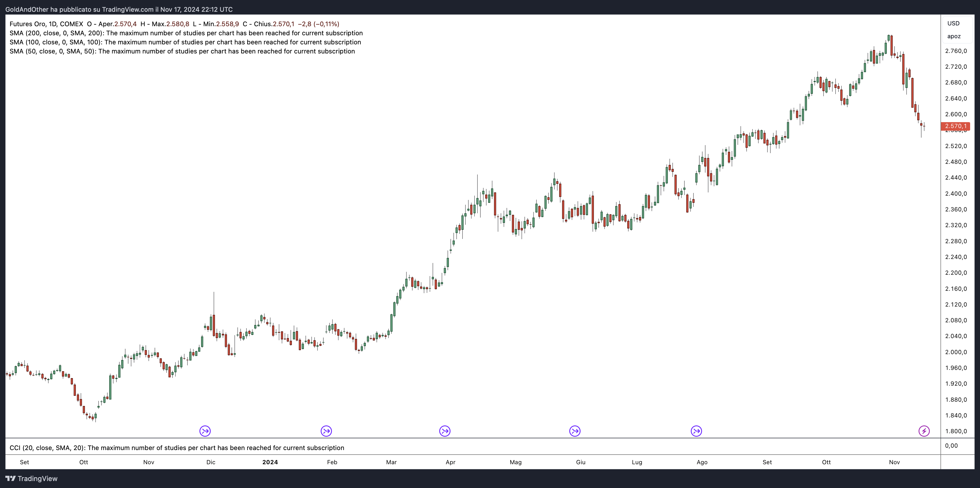The height and width of the screenshot is (488, 980).
Task: Click the red 2.570,1 current price label
Action: pyautogui.click(x=955, y=126)
